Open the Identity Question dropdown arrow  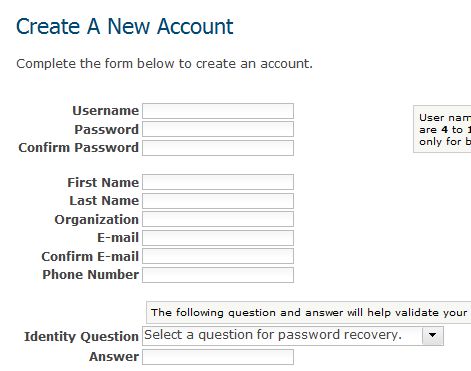[432, 335]
